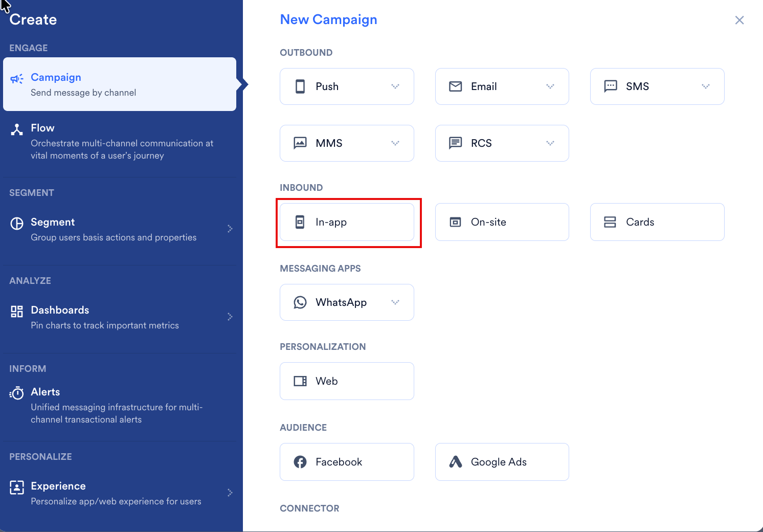This screenshot has width=763, height=532.
Task: Expand the MMS channel dropdown chevron
Action: (395, 143)
